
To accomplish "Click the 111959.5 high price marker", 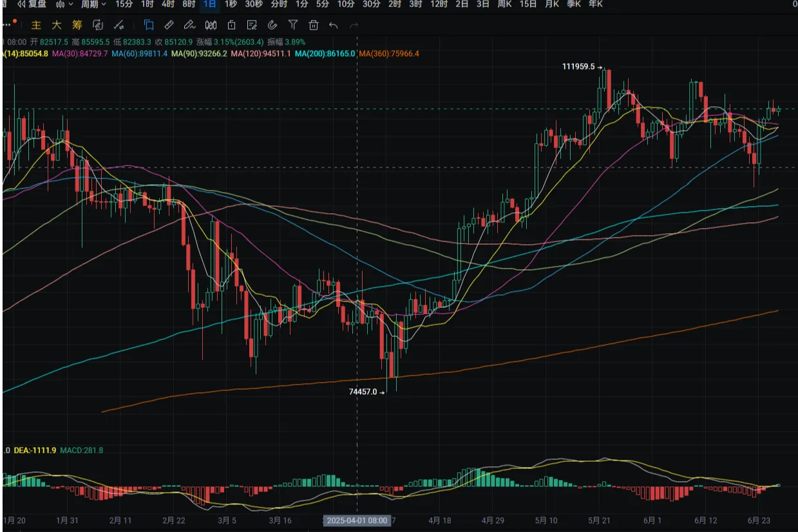I will (x=582, y=67).
